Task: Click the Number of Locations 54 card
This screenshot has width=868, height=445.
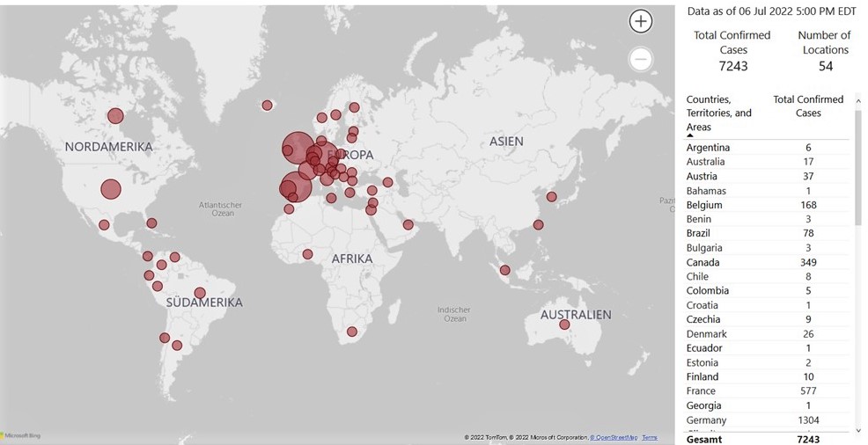Action: (824, 51)
